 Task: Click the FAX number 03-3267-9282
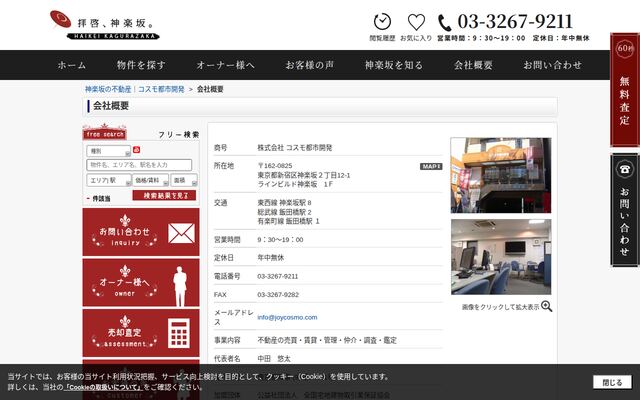coord(278,295)
